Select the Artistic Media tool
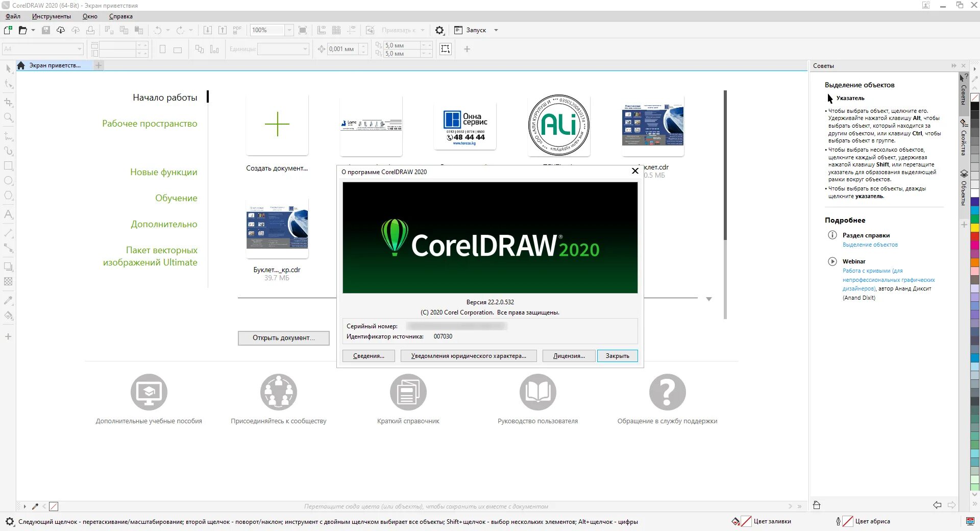The width and height of the screenshot is (980, 531). [8, 151]
